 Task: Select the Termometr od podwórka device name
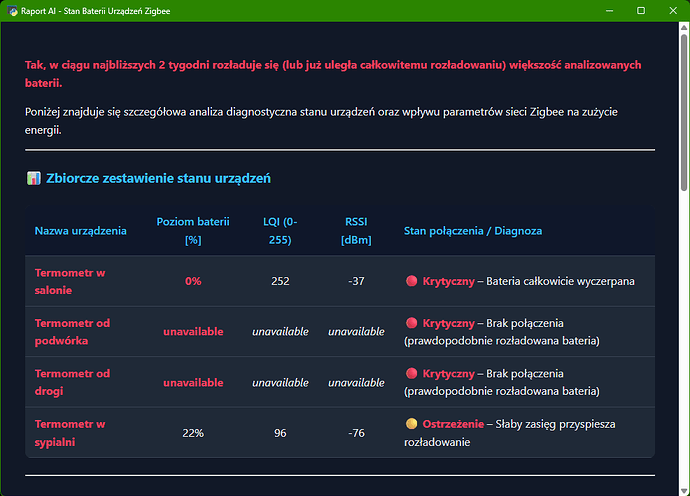tap(72, 332)
